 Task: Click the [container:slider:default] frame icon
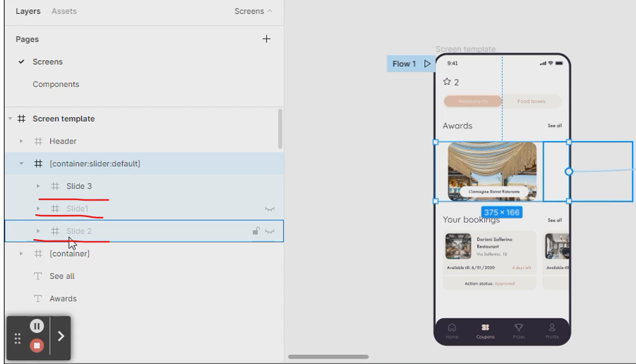(38, 164)
